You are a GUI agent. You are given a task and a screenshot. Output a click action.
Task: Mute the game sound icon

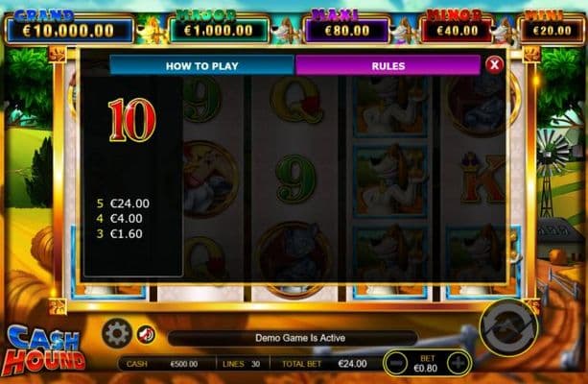tap(146, 334)
